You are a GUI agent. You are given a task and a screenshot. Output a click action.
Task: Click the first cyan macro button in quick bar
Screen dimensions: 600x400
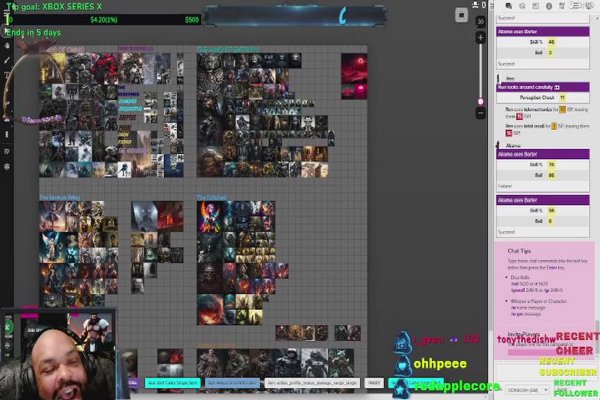(173, 383)
